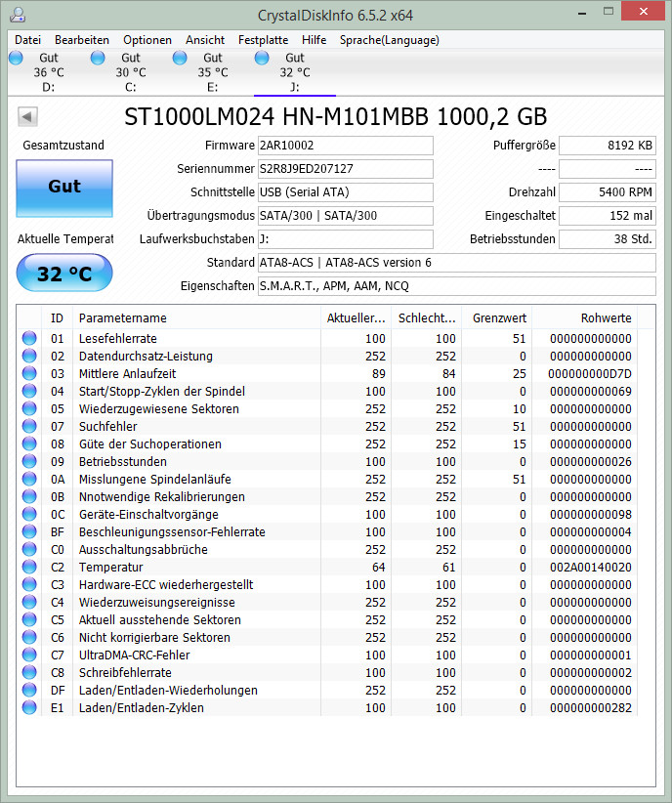Viewport: 672px width, 803px height.
Task: Select the D: drive status orb
Action: 16,58
